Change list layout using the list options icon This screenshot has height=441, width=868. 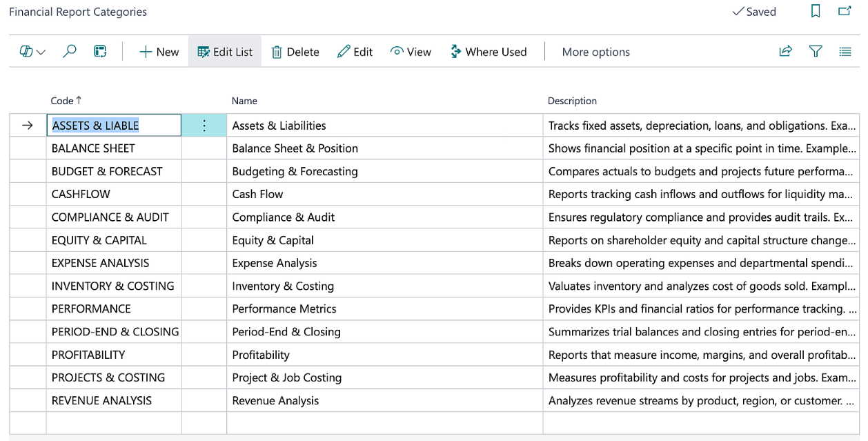coord(845,51)
